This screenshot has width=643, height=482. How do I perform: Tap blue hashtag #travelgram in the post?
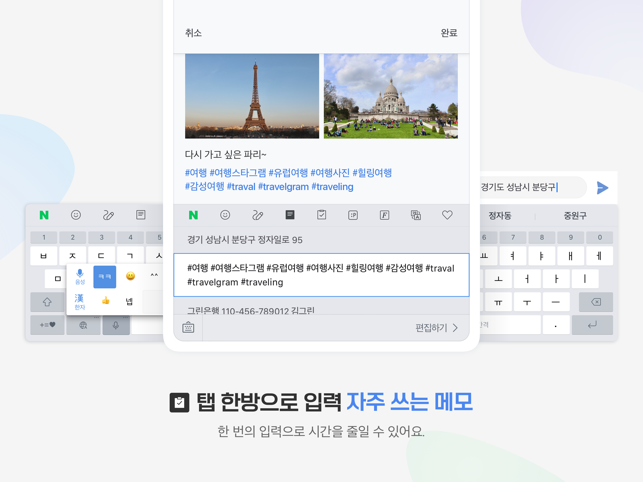point(283,187)
